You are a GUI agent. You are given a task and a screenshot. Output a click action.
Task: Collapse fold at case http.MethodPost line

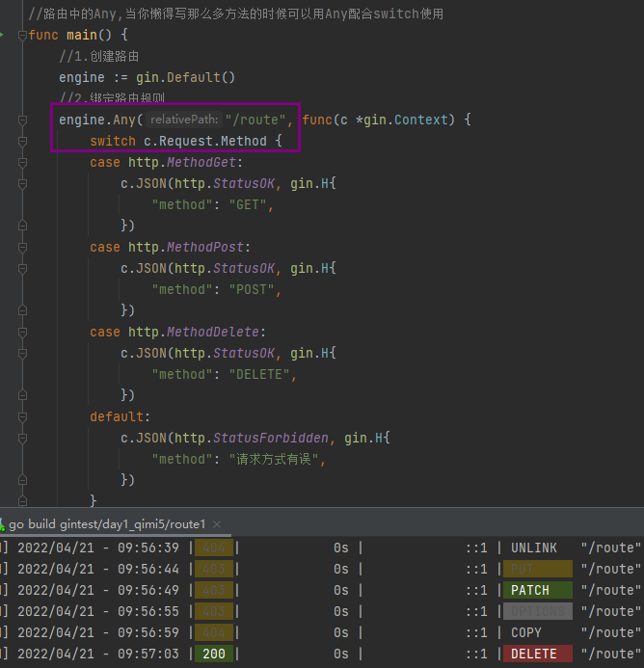[x=23, y=248]
